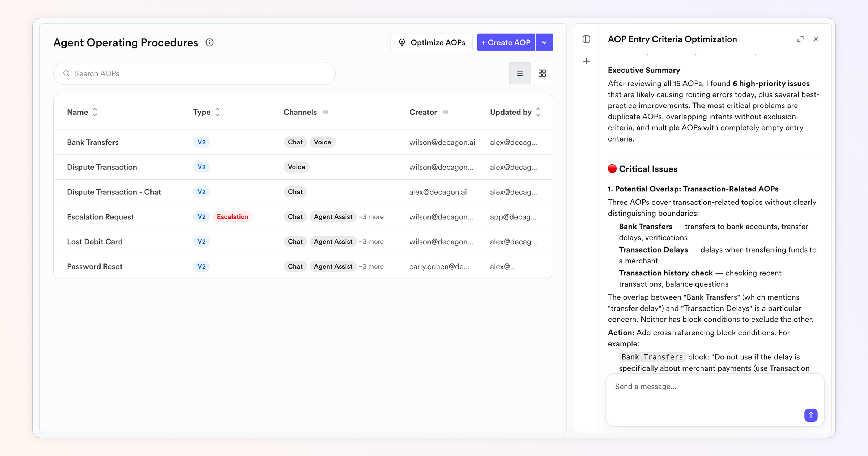
Task: Switch to list view layout
Action: [x=520, y=73]
